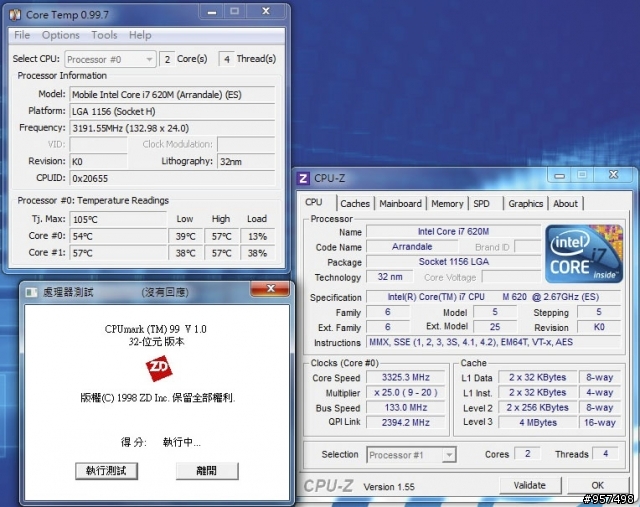Screen dimensions: 640x507
Task: Click the Tj. Max value 105°C
Action: pos(118,220)
